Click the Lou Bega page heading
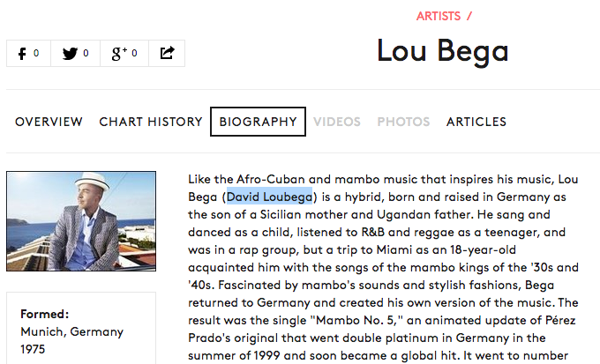 [442, 50]
